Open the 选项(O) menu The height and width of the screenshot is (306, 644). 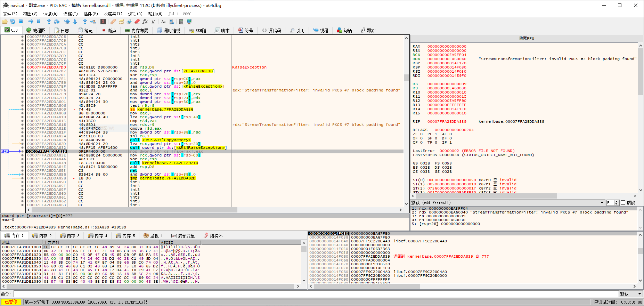[135, 14]
